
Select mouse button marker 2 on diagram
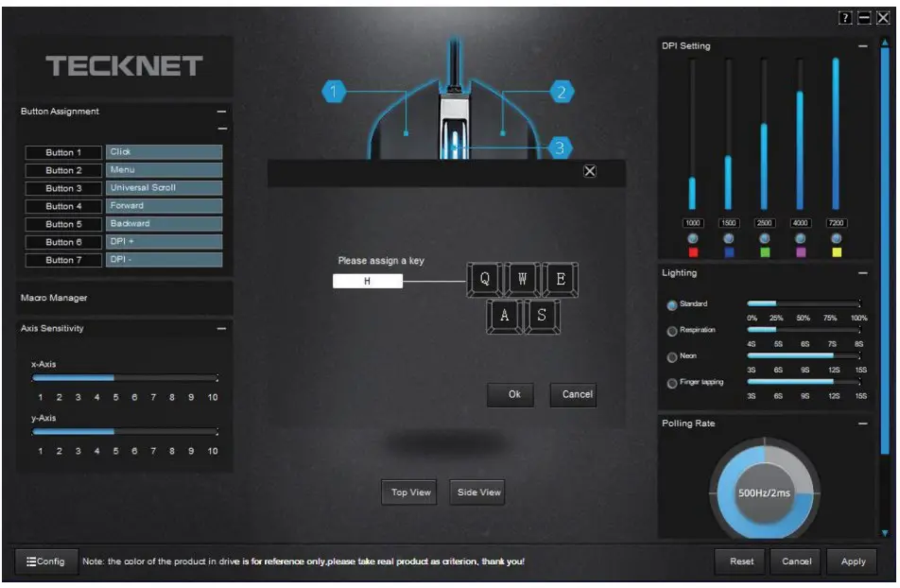(562, 92)
